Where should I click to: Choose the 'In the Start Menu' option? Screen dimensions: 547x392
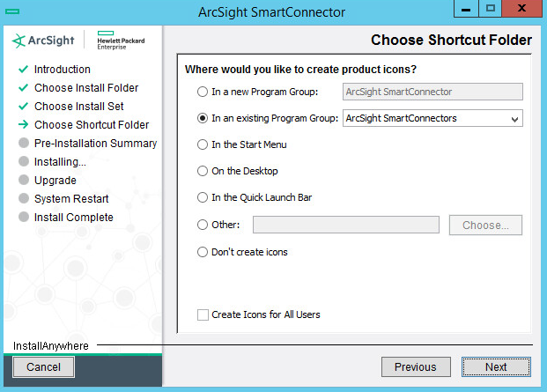point(203,144)
